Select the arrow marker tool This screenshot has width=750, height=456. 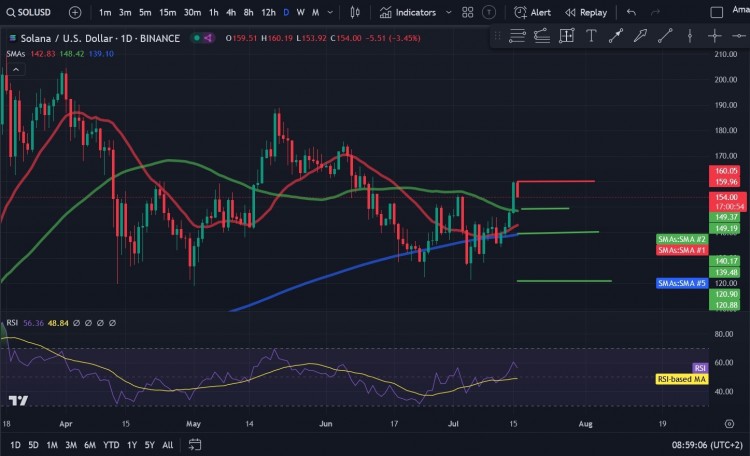[x=640, y=36]
